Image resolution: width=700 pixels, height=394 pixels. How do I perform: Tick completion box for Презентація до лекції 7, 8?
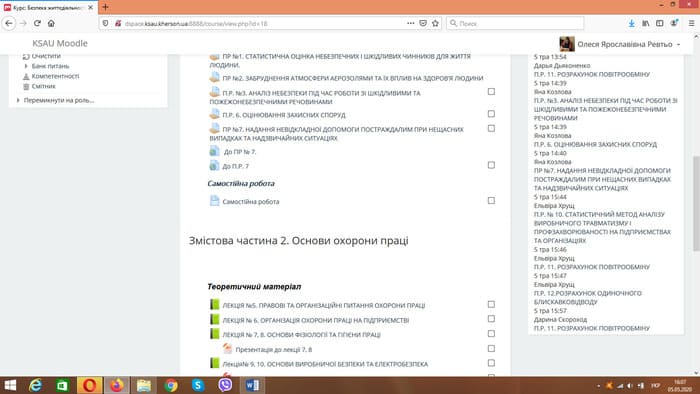tap(491, 348)
